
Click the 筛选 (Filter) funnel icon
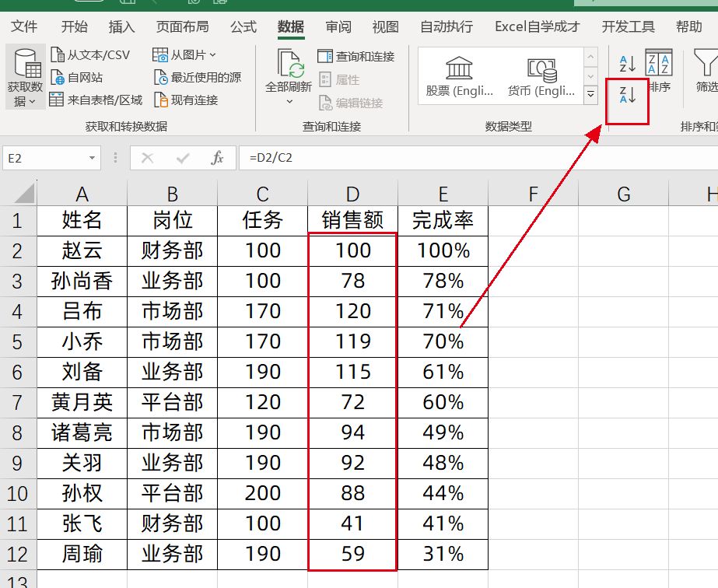706,62
